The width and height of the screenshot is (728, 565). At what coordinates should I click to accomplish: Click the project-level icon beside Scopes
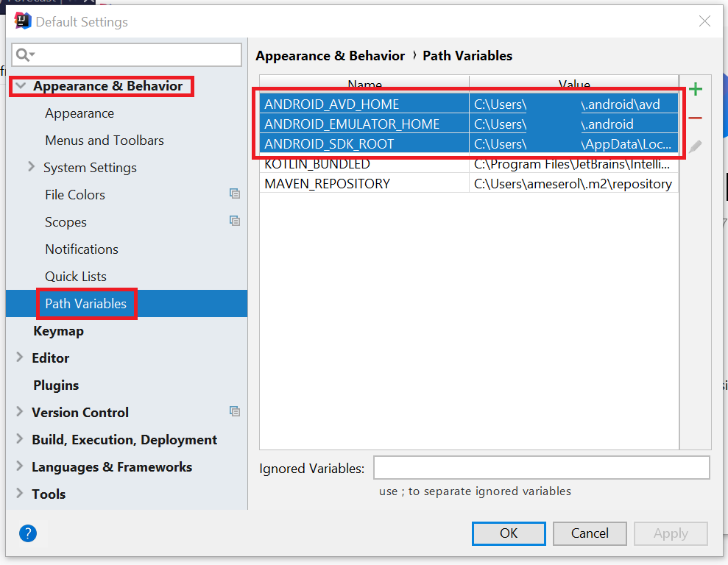(x=235, y=221)
